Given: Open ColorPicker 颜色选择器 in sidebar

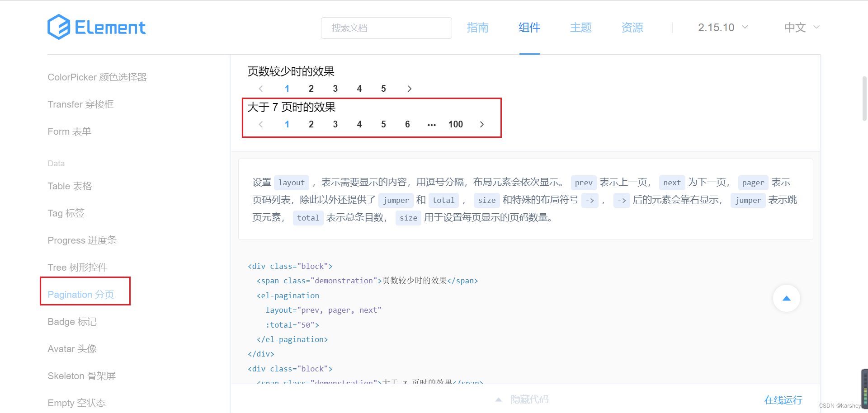Looking at the screenshot, I should click(x=97, y=77).
